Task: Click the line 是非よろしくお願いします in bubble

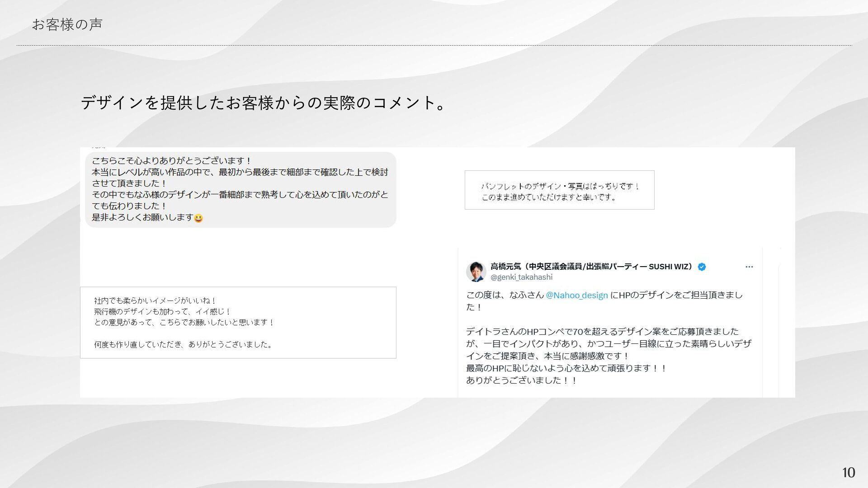Action: tap(142, 218)
